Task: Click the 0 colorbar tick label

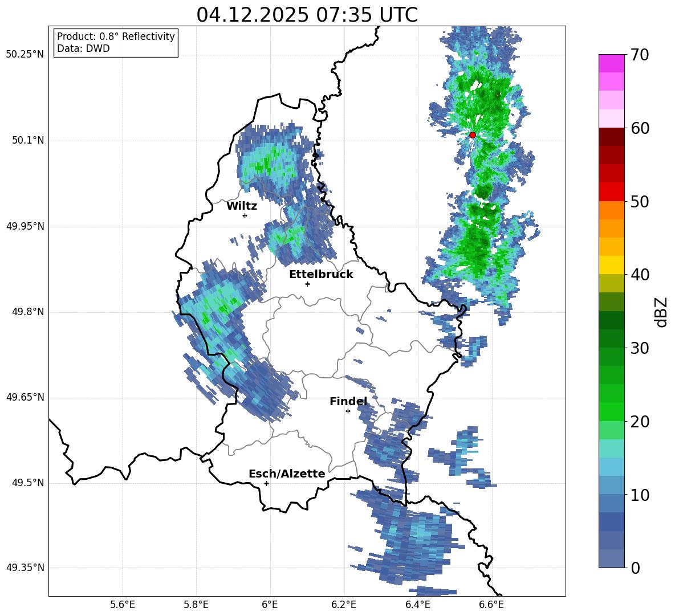Action: pyautogui.click(x=635, y=568)
